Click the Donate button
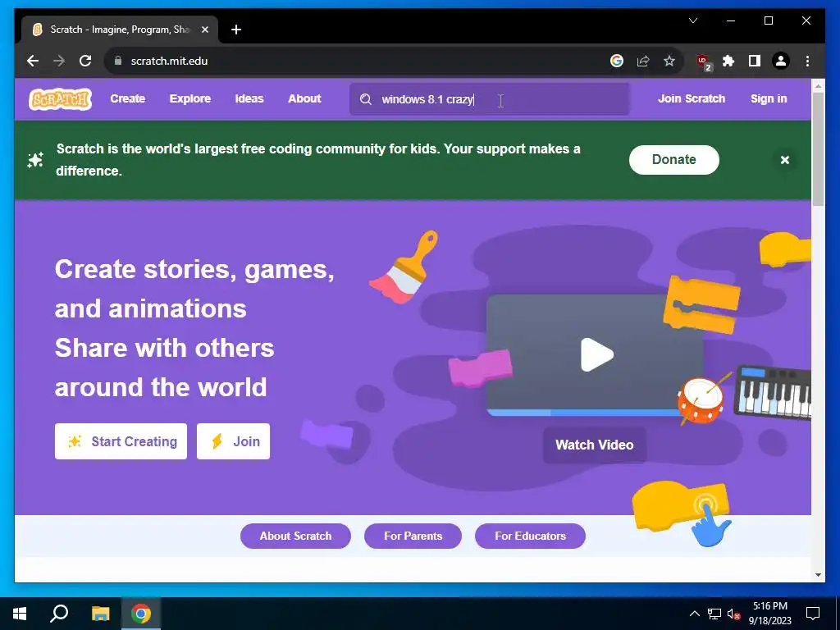 674,160
